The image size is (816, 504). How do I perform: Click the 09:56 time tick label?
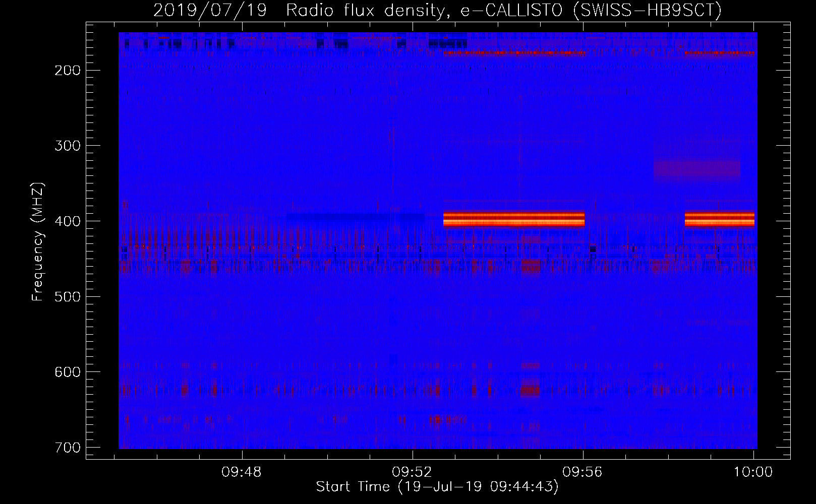tap(582, 472)
